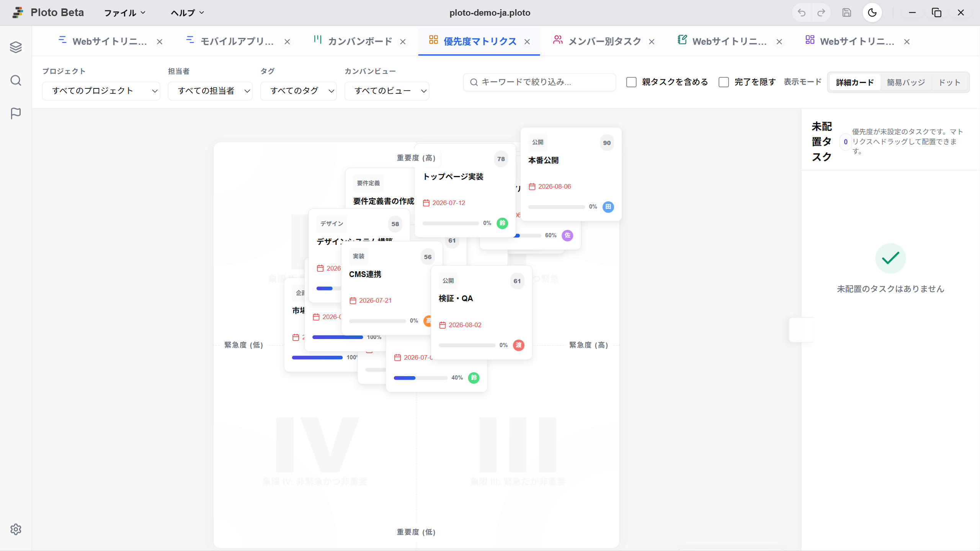The width and height of the screenshot is (980, 551).
Task: Enable 親タスクを含める checkbox
Action: [631, 82]
